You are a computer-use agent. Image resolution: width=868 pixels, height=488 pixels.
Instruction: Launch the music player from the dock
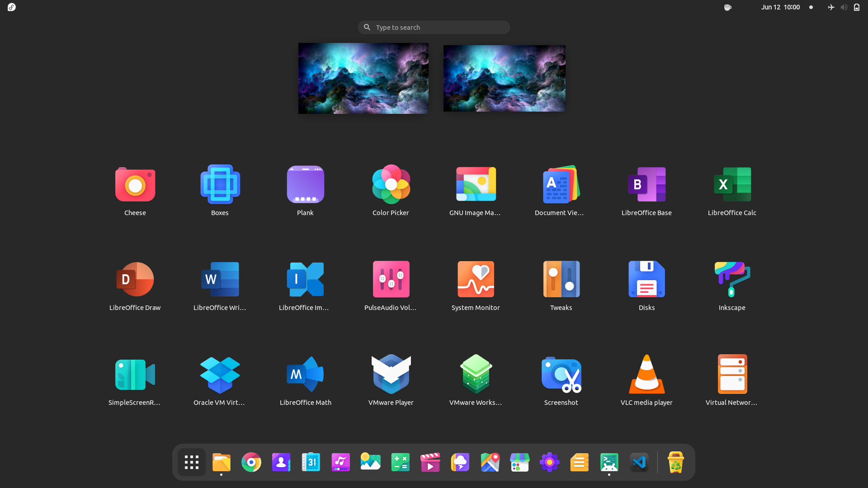[x=341, y=462]
